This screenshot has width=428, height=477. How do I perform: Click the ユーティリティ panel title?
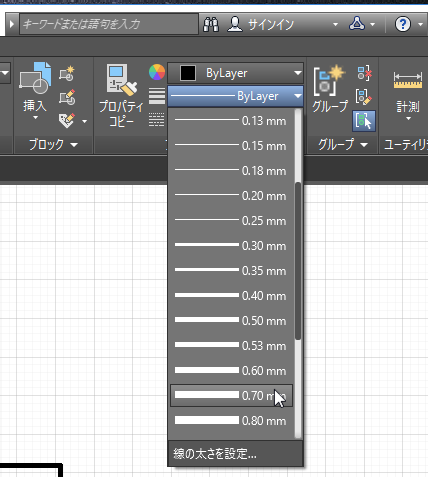tap(406, 145)
